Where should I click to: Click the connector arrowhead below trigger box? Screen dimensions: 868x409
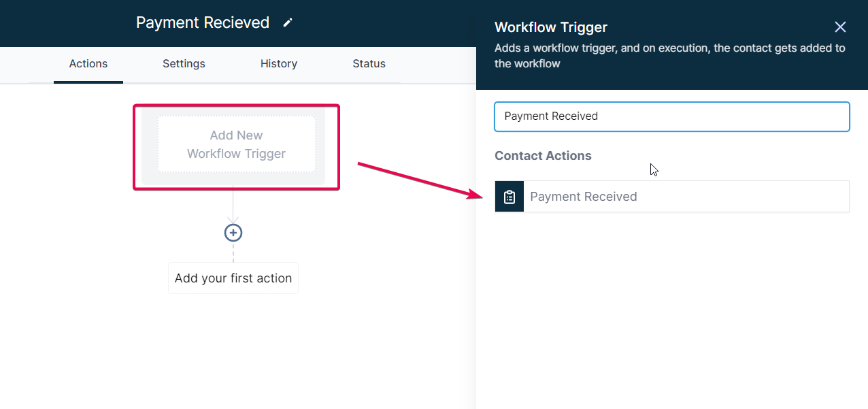(233, 219)
